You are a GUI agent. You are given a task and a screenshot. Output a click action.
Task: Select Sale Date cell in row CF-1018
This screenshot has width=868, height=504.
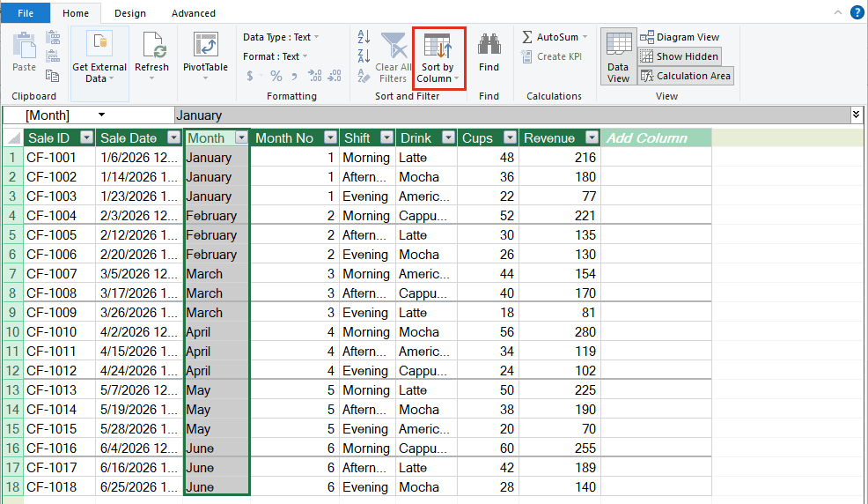click(139, 487)
